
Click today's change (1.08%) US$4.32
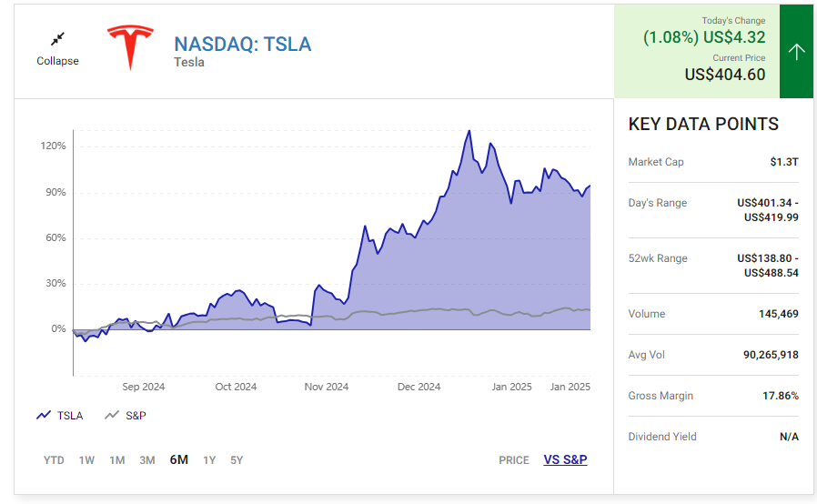coord(704,37)
